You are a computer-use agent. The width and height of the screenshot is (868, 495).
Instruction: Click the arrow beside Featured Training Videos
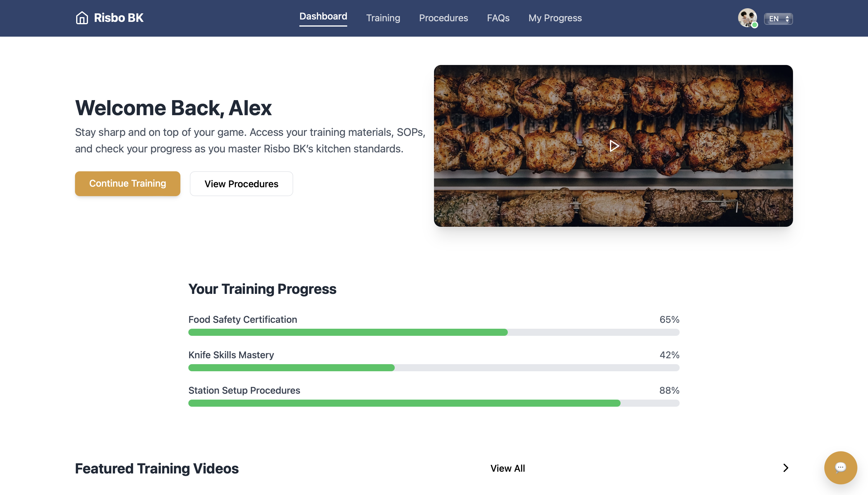pyautogui.click(x=785, y=468)
